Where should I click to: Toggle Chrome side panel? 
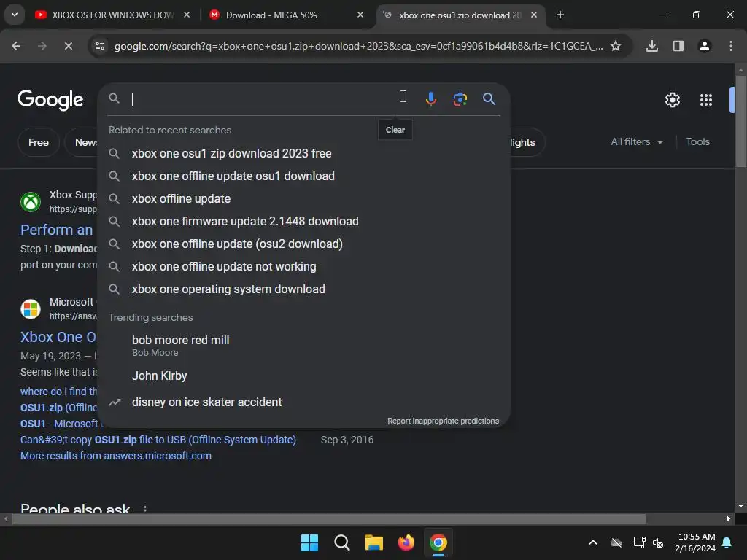[x=678, y=46]
